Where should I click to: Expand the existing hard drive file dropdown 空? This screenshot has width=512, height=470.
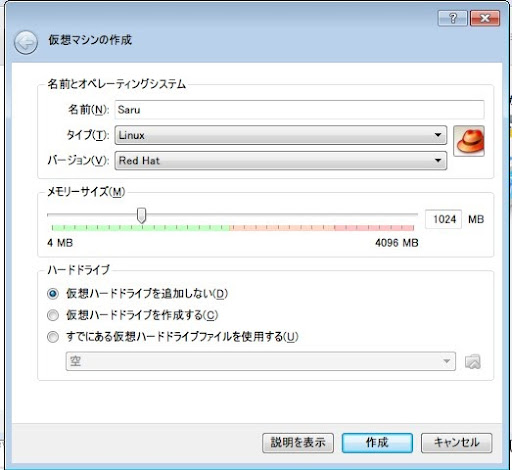coord(261,361)
